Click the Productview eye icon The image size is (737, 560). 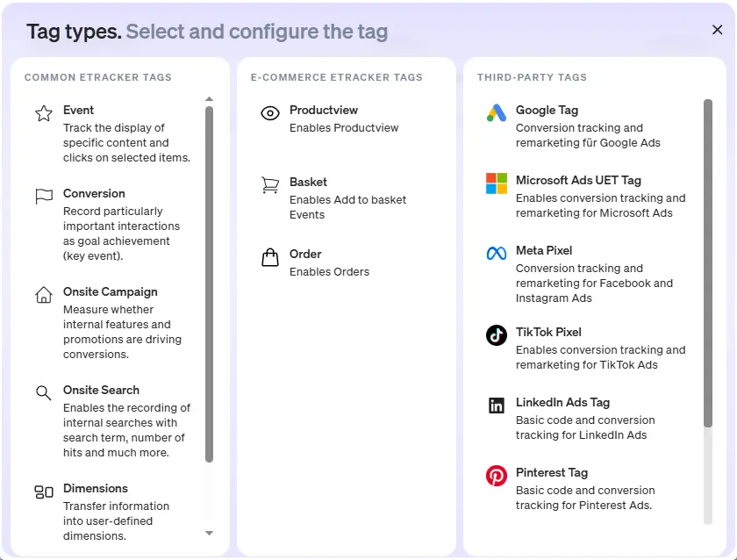click(x=269, y=113)
